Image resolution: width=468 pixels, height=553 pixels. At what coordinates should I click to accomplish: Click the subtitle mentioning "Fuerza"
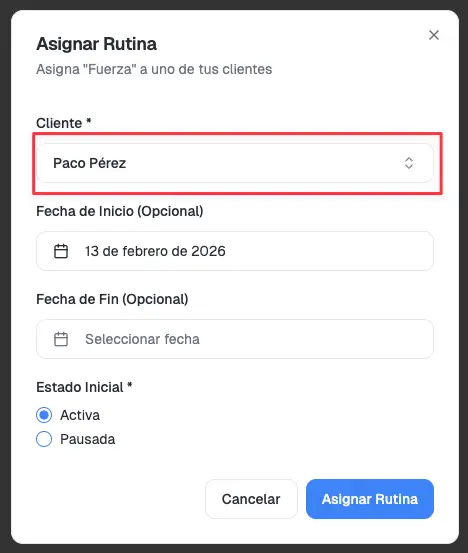click(154, 69)
